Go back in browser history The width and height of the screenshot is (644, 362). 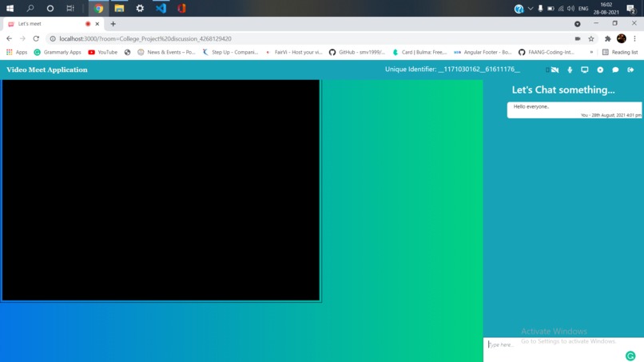click(9, 38)
